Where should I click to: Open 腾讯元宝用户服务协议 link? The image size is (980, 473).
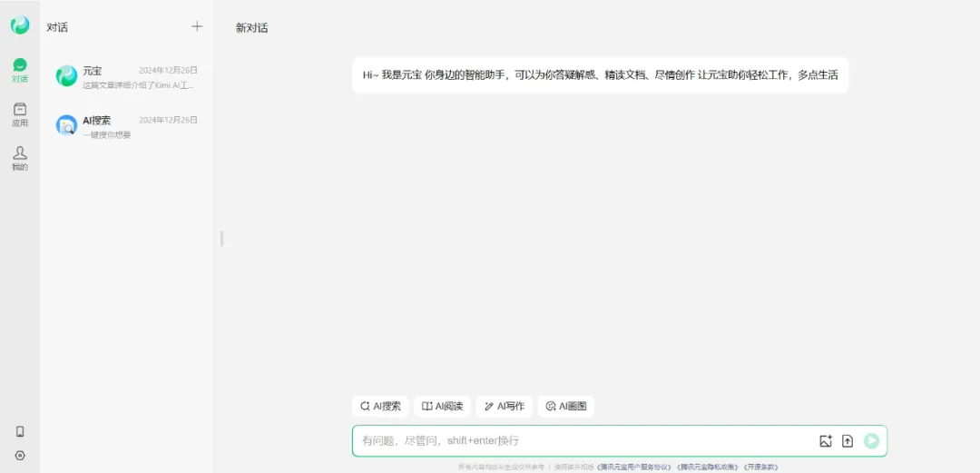(634, 468)
